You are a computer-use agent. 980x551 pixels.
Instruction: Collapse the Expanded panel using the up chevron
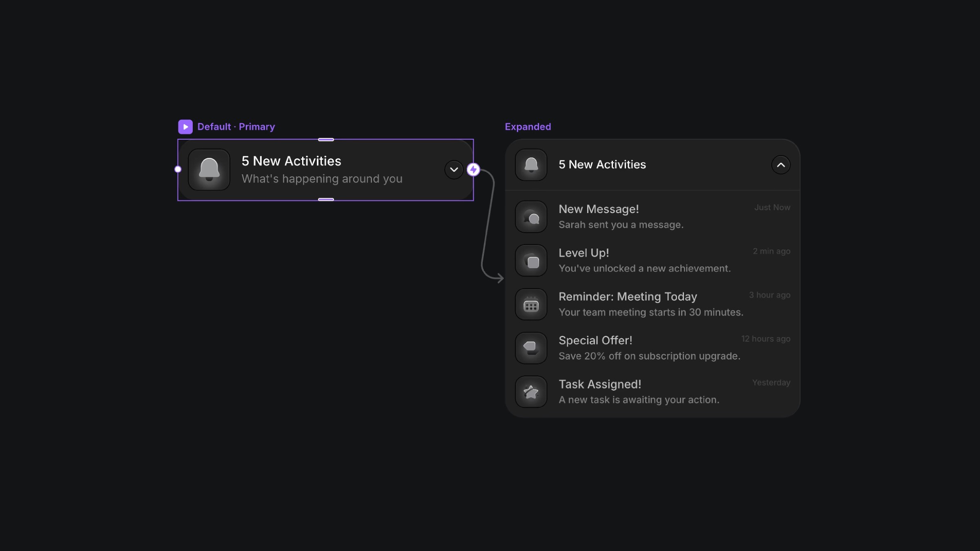click(781, 164)
